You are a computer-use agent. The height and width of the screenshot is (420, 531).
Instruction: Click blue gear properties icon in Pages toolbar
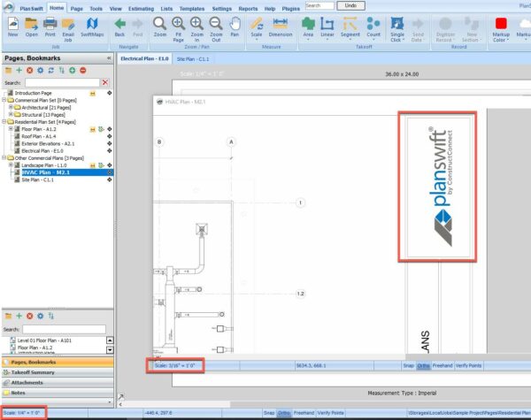tap(41, 71)
